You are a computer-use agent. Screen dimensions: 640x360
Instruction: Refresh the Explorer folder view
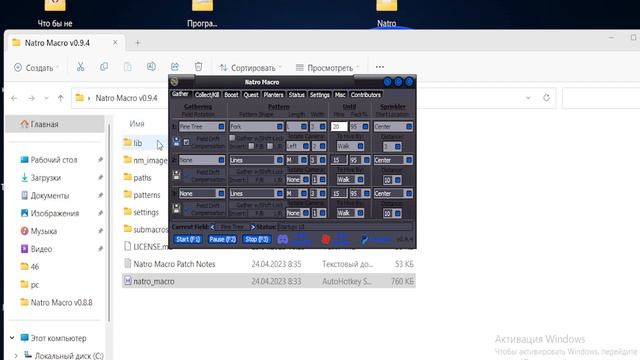click(x=546, y=98)
